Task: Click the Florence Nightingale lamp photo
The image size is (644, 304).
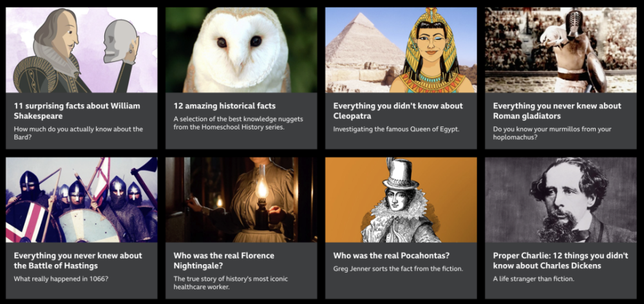Action: (x=241, y=200)
